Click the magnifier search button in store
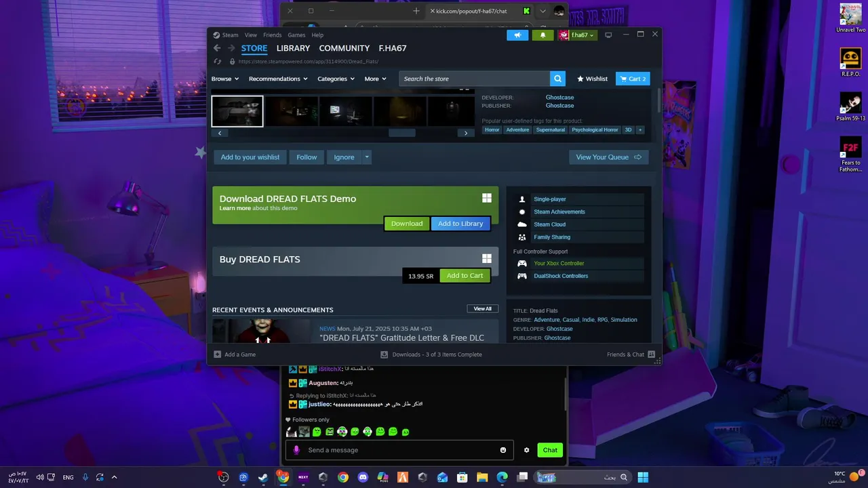 pyautogui.click(x=557, y=79)
